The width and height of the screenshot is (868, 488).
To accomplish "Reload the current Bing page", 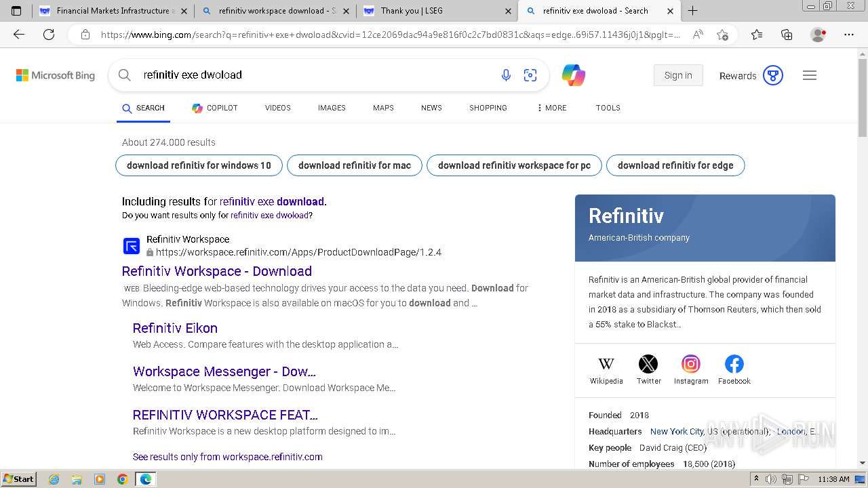I will point(49,35).
